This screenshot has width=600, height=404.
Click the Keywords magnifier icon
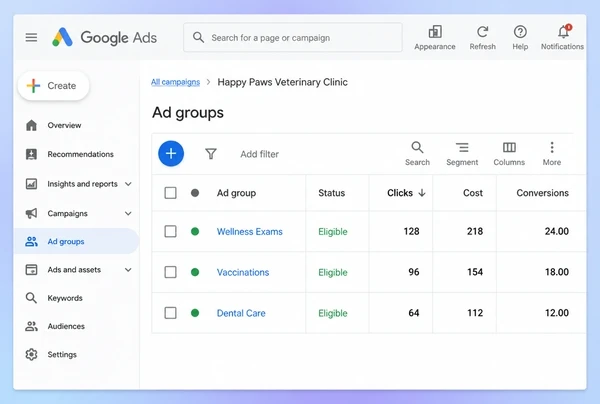(x=31, y=298)
